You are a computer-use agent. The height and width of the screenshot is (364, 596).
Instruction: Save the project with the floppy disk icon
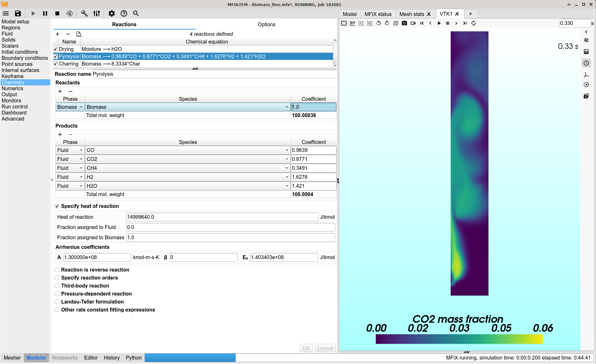[18, 13]
